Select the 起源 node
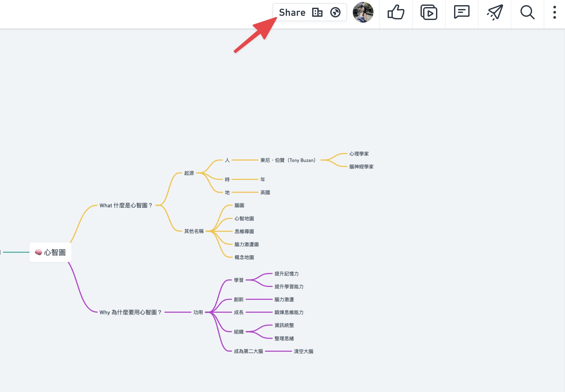 pos(189,173)
